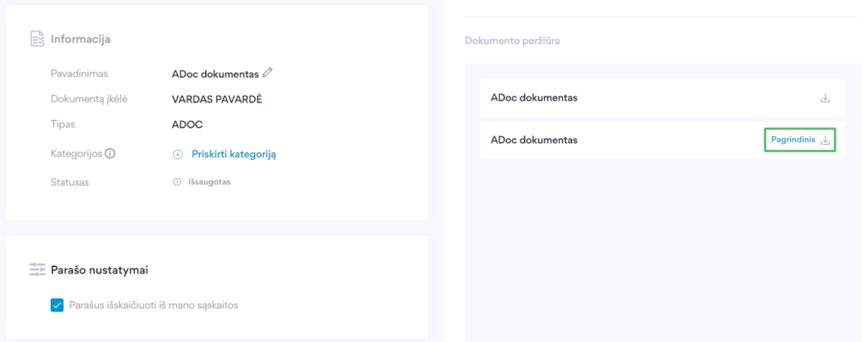Click the Parašo nustatymai sliders icon
This screenshot has width=868, height=342.
tap(37, 270)
